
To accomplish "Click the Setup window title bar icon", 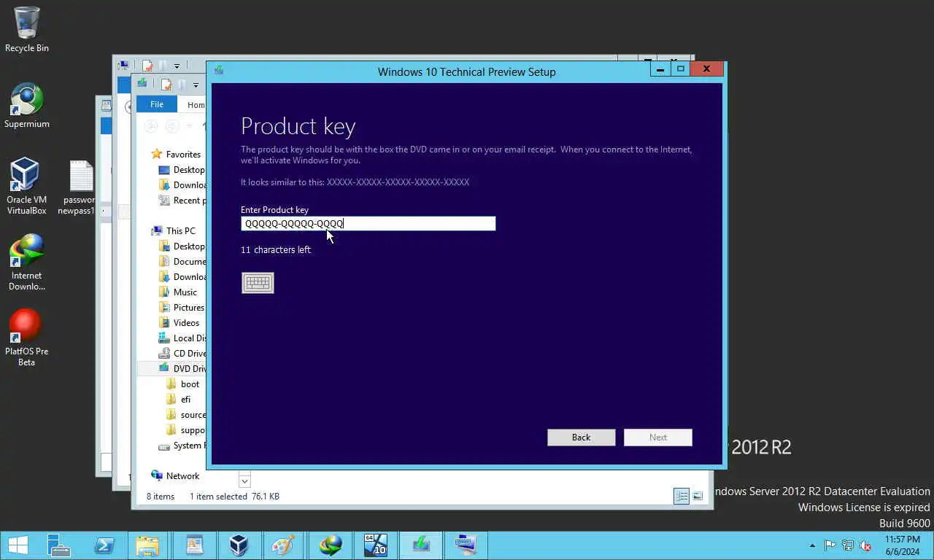I will pyautogui.click(x=218, y=71).
